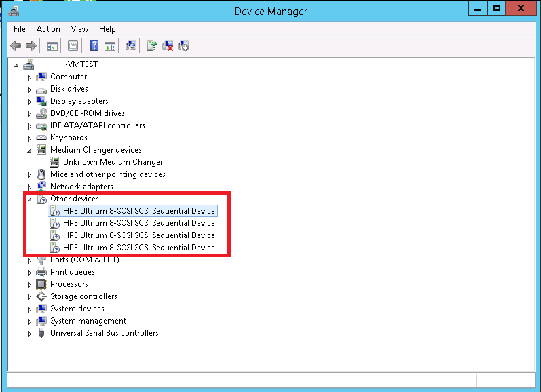Select the first HPE Ultrium 8-SCSI device
This screenshot has width=541, height=392.
[x=132, y=211]
